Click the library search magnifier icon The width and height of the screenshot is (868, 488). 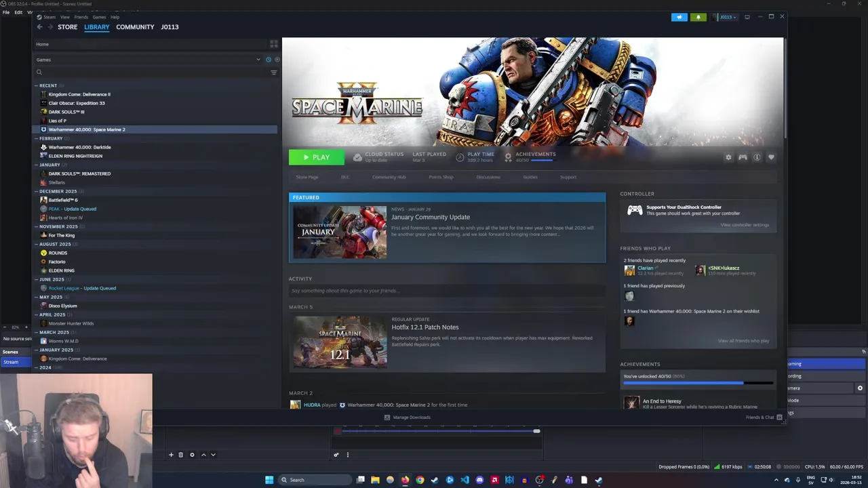coord(39,73)
